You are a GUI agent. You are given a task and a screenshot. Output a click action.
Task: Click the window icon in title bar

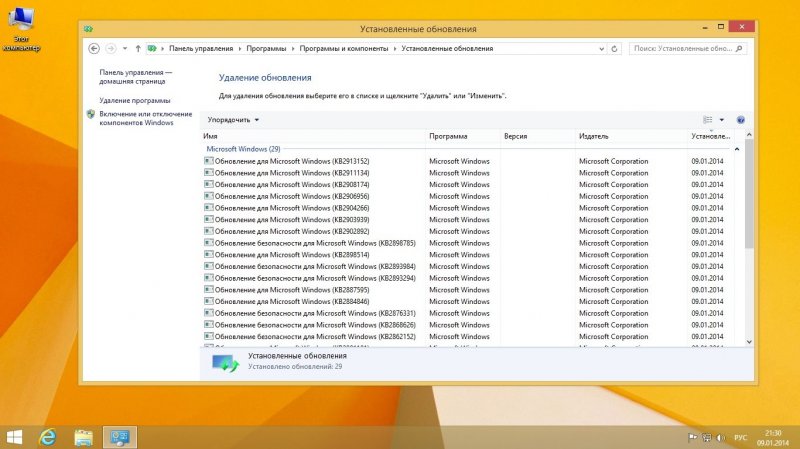pos(88,29)
